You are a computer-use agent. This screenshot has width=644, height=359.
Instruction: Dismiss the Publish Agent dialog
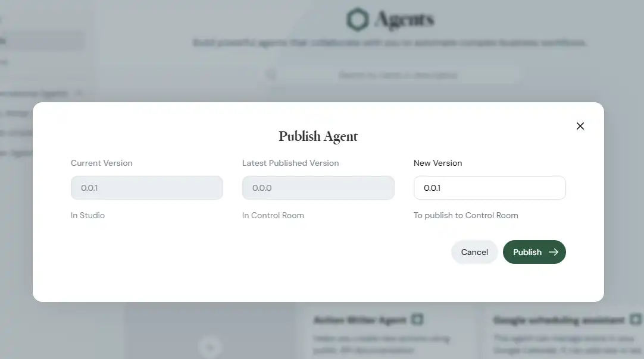pos(580,126)
